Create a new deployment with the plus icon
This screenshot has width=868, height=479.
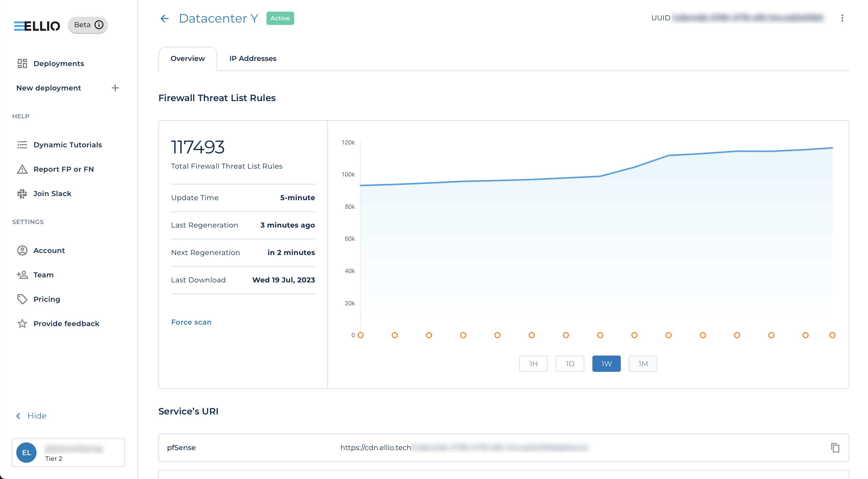[115, 88]
